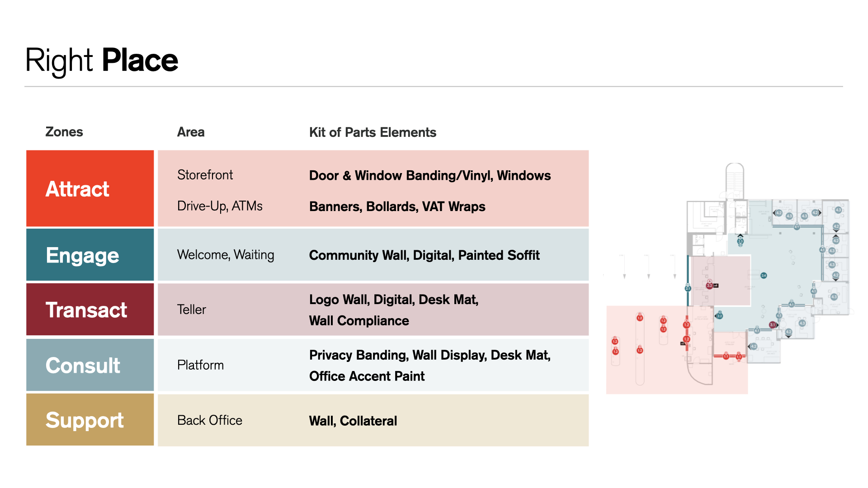Click the 3.2 teller marker on plan
The image size is (868, 488).
tap(709, 286)
